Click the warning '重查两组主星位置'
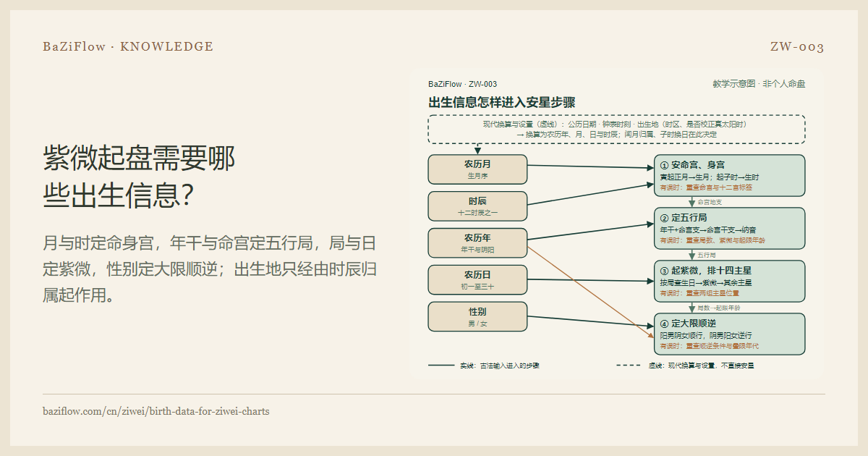 tap(712, 293)
